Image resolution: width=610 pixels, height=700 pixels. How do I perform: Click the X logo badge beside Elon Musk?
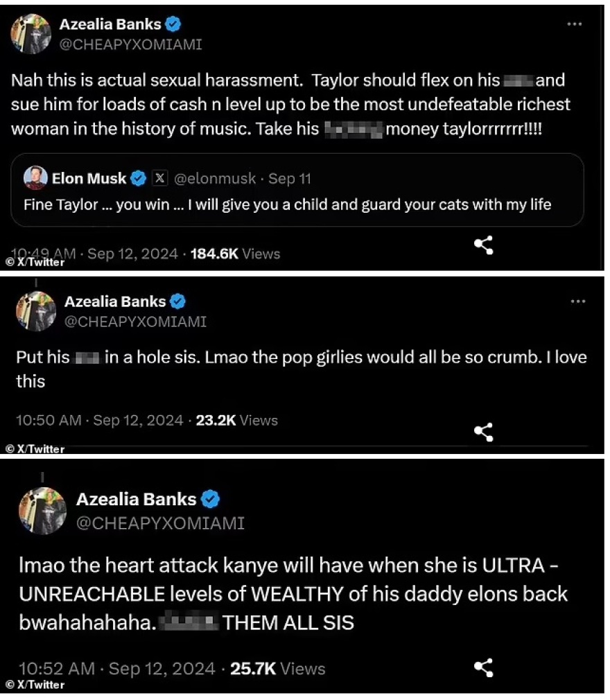159,179
